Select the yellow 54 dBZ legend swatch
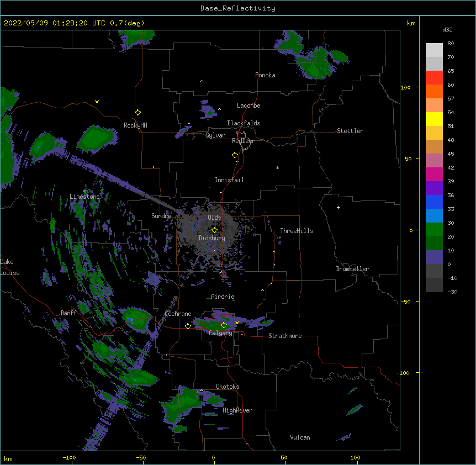The height and width of the screenshot is (465, 476). point(434,119)
